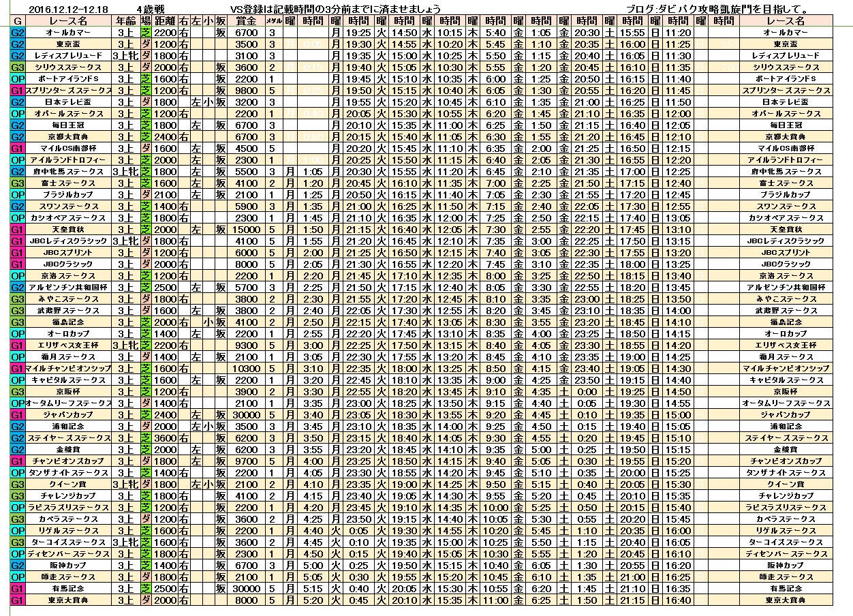Click the 15:00 Sunday time for ジャパンカップ
Viewport: 853px width, 616px height.
pos(677,414)
